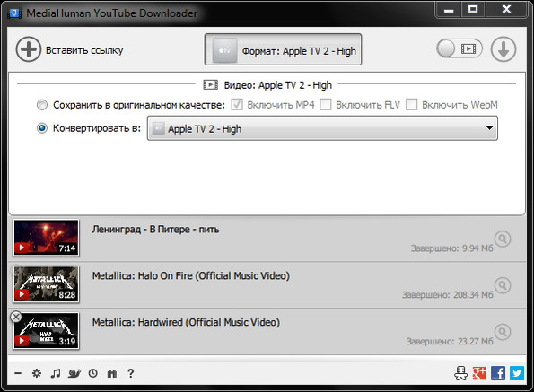This screenshot has height=392, width=534.
Task: Locate the downloaded 'Ленинград' file using its magnifier icon
Action: click(503, 240)
